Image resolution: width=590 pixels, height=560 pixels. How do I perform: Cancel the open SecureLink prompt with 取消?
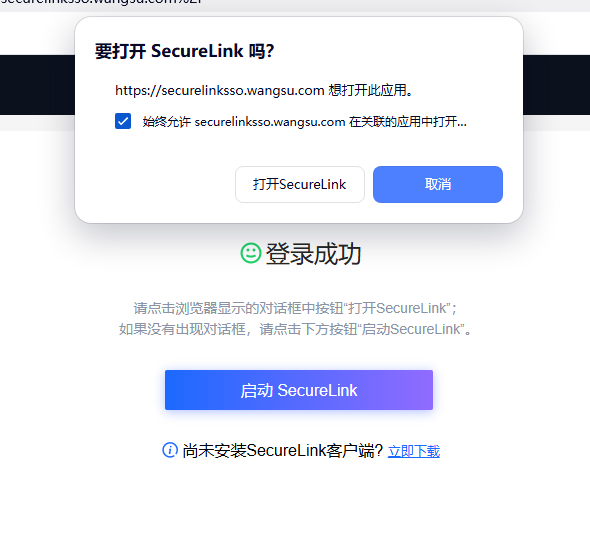point(438,184)
